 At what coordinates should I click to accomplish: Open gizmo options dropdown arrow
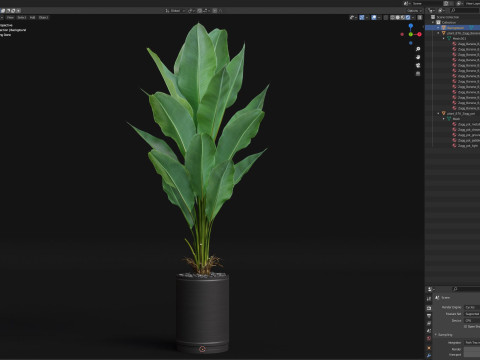(367, 17)
